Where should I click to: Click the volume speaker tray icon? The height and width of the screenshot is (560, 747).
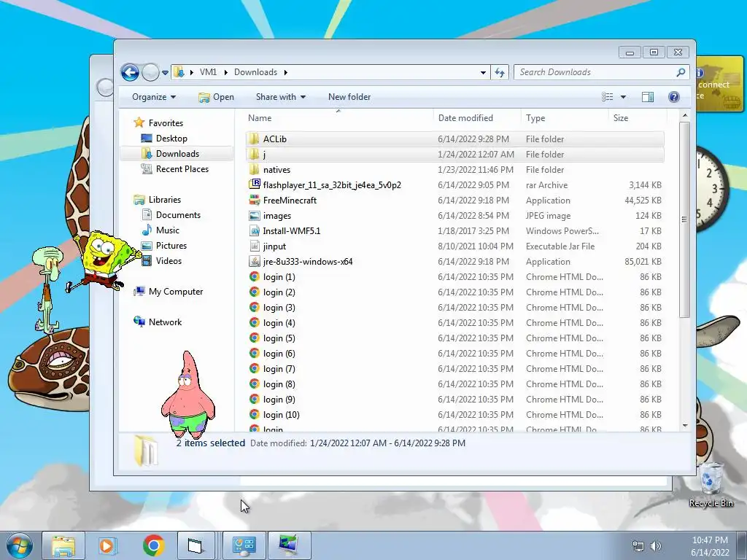[x=656, y=546]
